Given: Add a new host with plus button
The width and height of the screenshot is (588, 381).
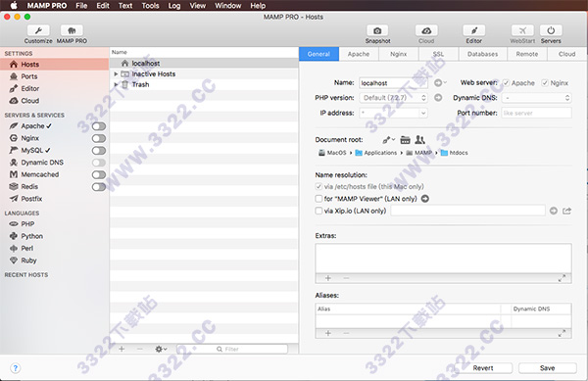Looking at the screenshot, I should (x=122, y=349).
